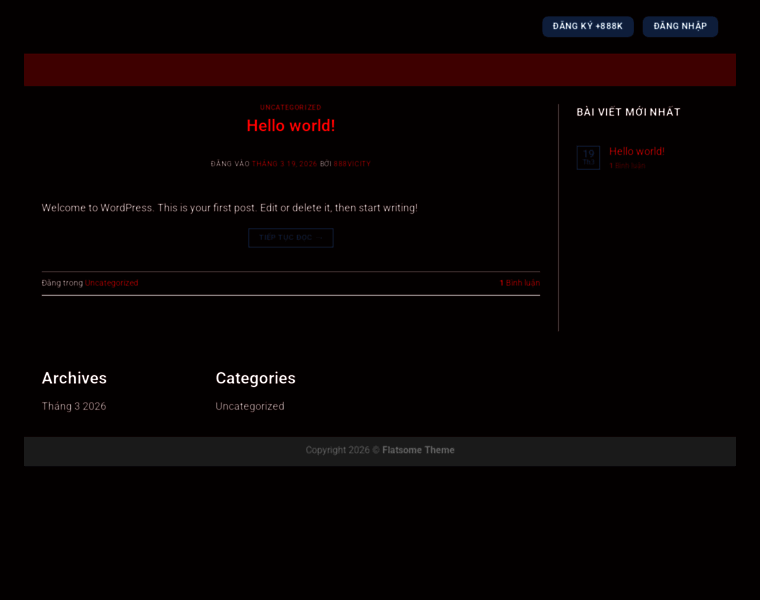Open the 888vicity author link
The height and width of the screenshot is (600, 760).
(x=352, y=164)
